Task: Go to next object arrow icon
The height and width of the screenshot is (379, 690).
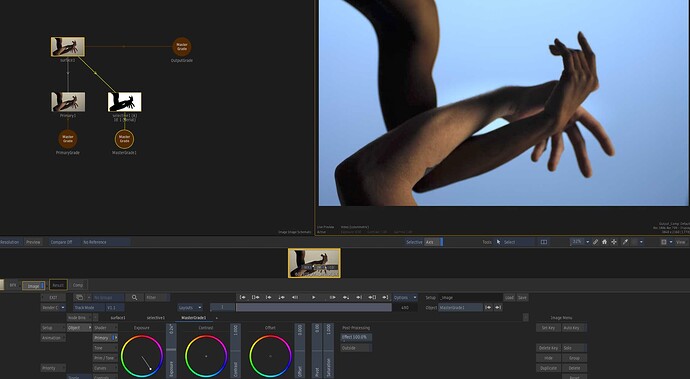Action: pyautogui.click(x=498, y=308)
